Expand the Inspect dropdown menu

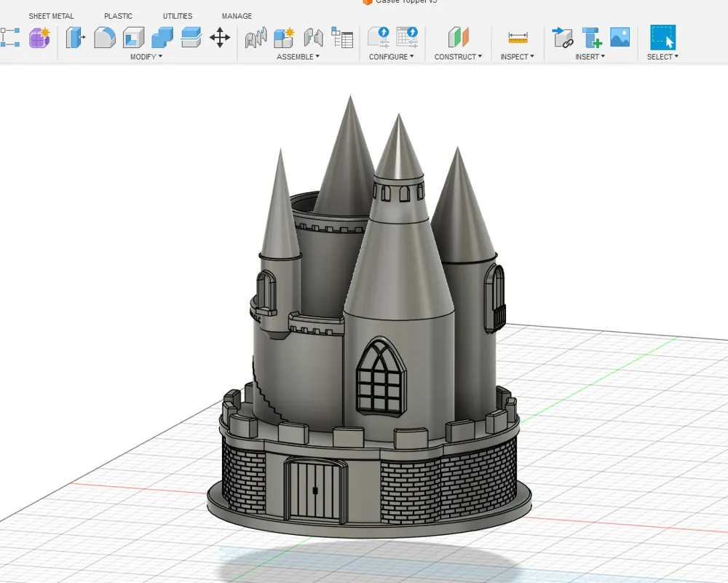click(517, 57)
